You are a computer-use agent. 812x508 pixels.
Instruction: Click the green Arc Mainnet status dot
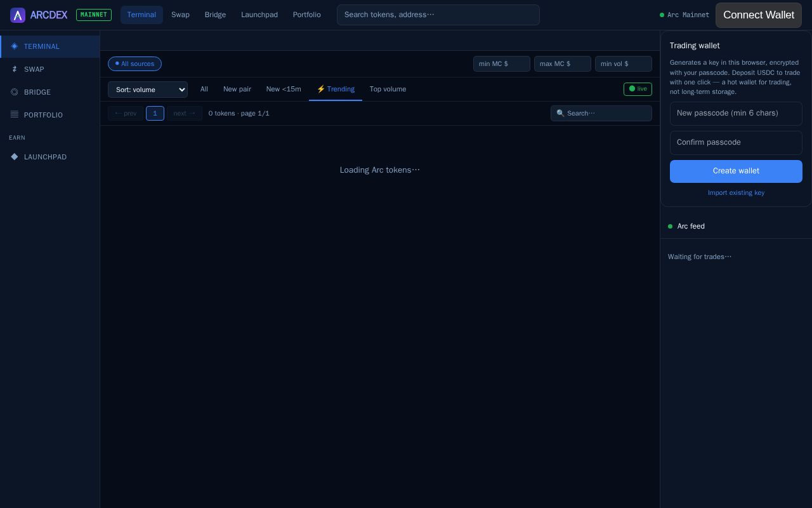pyautogui.click(x=662, y=15)
